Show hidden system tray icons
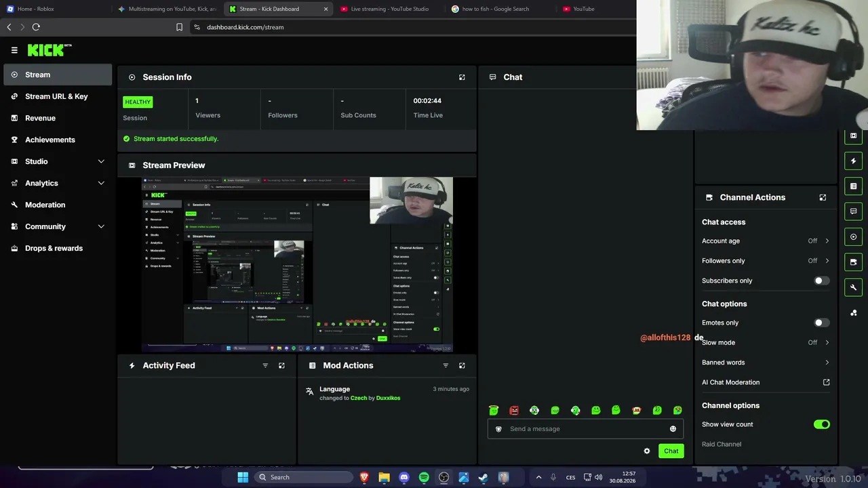This screenshot has height=488, width=868. 538,477
